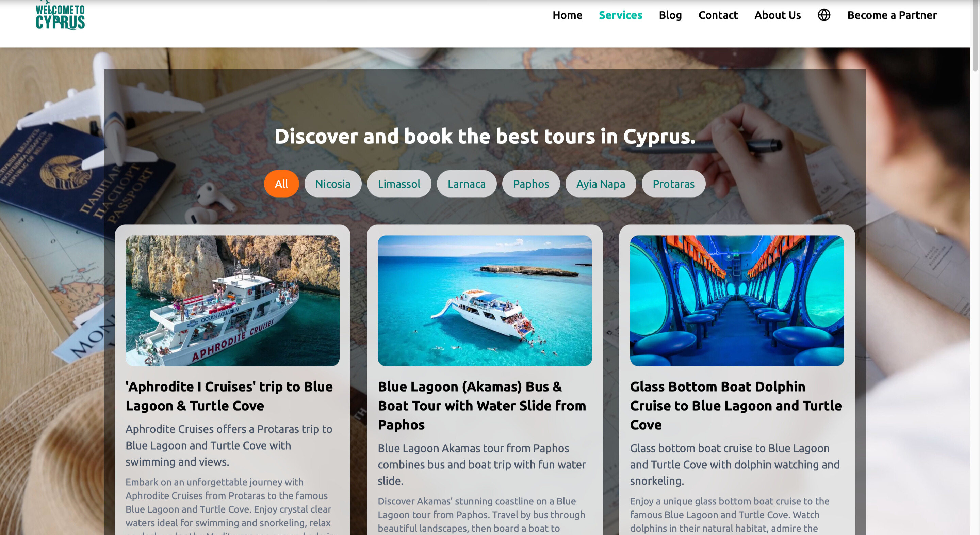
Task: Click the Welcome to Cyprus logo
Action: (x=60, y=15)
